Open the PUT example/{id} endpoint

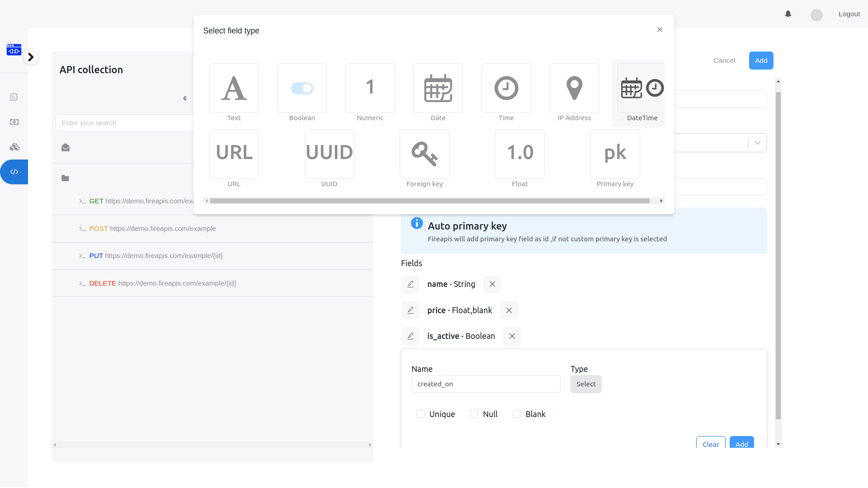(x=151, y=256)
